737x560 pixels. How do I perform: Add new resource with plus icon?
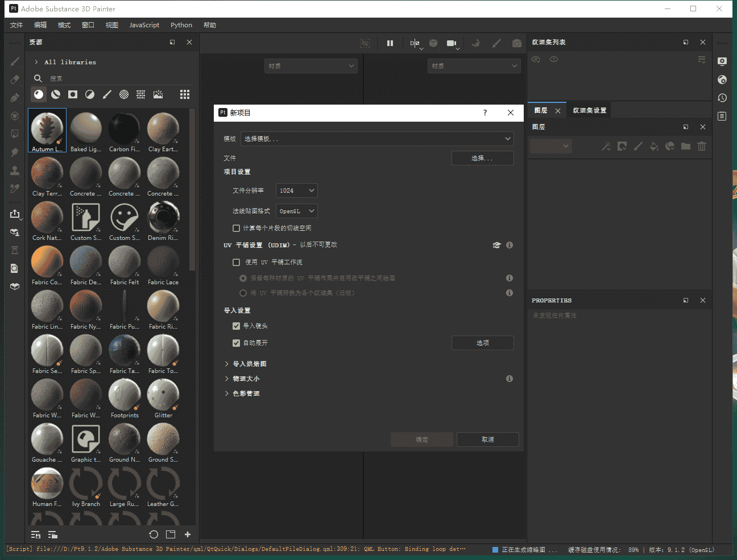[188, 534]
